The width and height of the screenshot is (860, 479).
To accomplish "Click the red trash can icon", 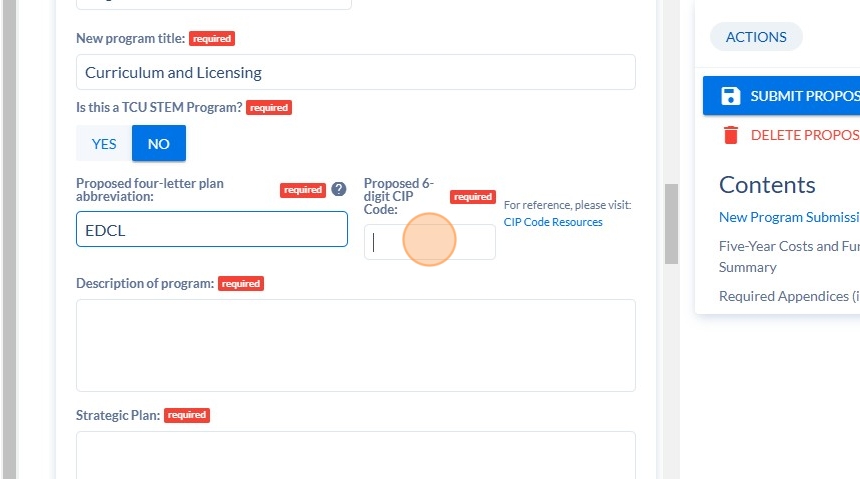I will pos(731,135).
